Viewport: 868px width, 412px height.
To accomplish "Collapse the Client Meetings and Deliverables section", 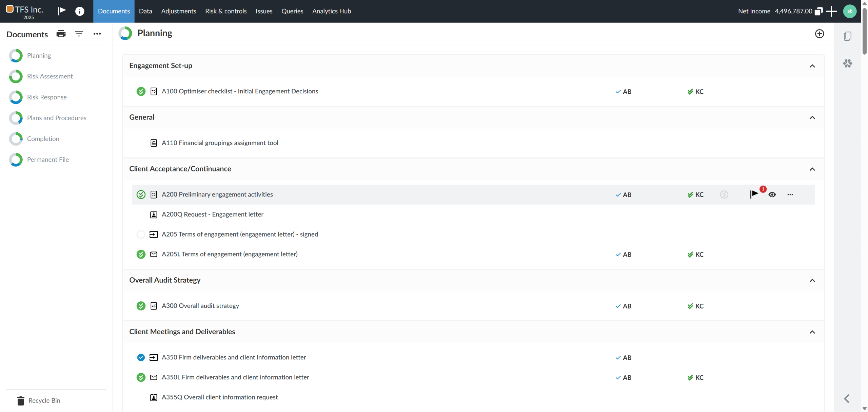I will (x=812, y=332).
